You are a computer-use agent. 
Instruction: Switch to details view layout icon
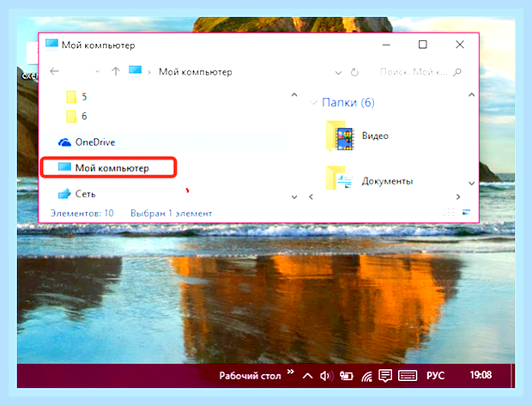[449, 213]
